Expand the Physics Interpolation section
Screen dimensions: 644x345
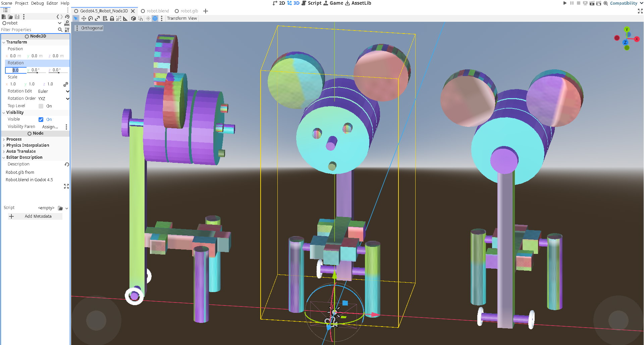28,145
